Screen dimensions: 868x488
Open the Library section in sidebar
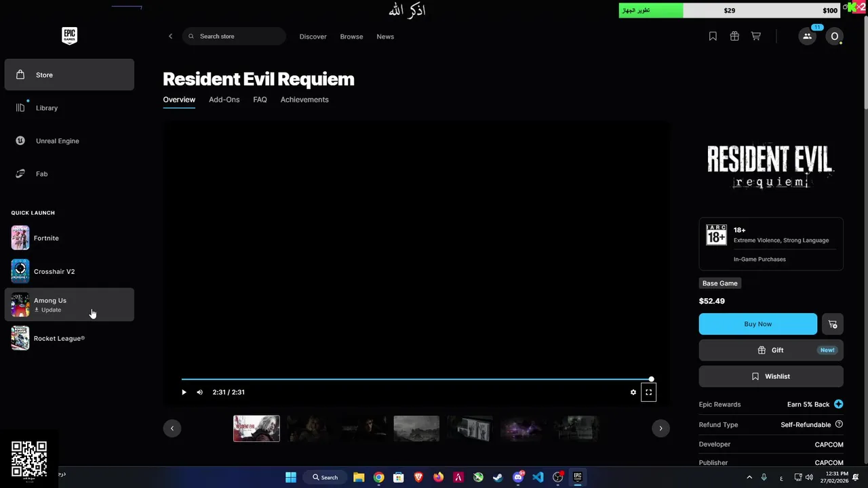69,108
